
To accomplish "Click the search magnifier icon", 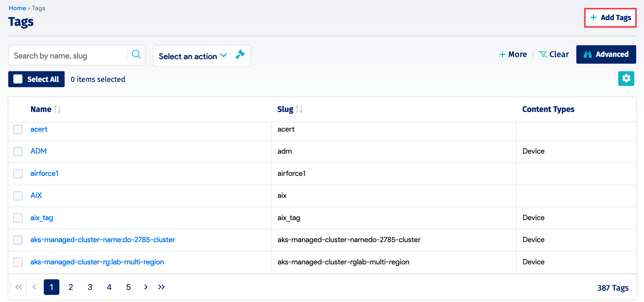I will click(x=136, y=55).
